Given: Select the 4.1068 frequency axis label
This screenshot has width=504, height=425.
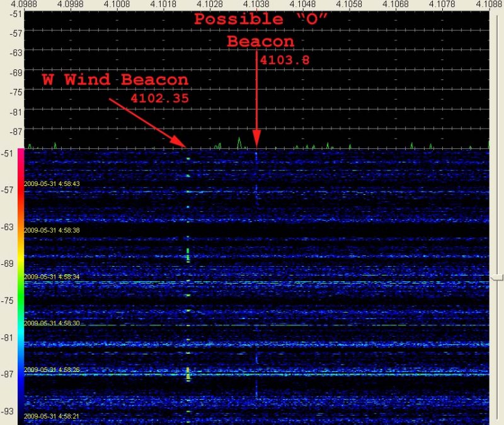Looking at the screenshot, I should pyautogui.click(x=396, y=4).
